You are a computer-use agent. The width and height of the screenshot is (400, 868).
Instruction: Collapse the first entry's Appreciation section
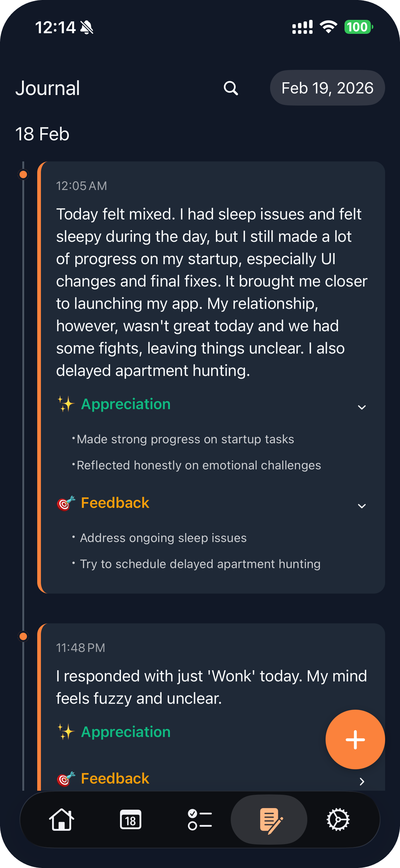[362, 407]
